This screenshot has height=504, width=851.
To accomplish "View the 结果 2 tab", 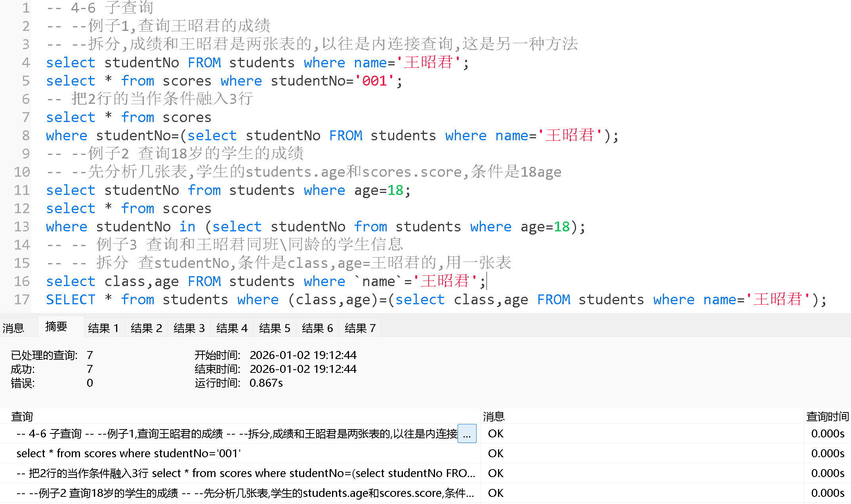I will 146,328.
